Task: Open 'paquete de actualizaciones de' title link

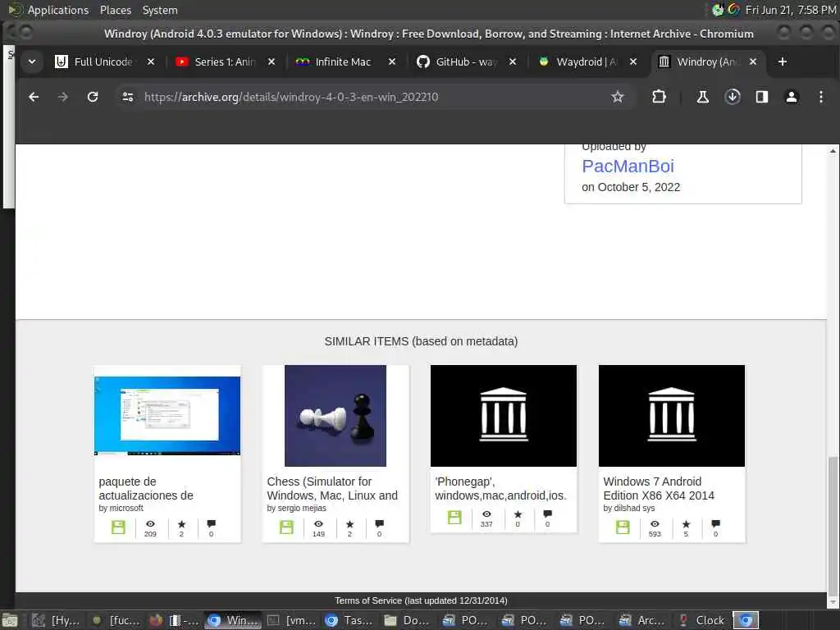Action: [146, 489]
